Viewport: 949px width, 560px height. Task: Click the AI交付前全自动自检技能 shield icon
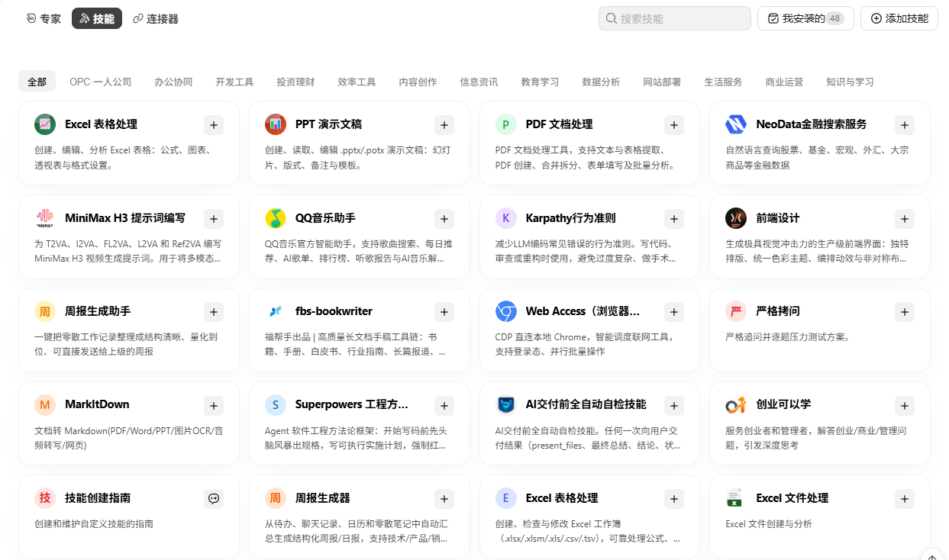click(x=506, y=405)
